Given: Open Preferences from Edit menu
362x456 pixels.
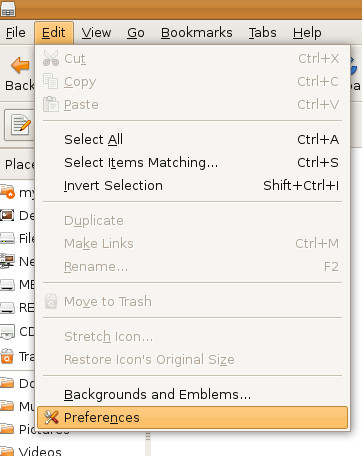Looking at the screenshot, I should [192, 417].
